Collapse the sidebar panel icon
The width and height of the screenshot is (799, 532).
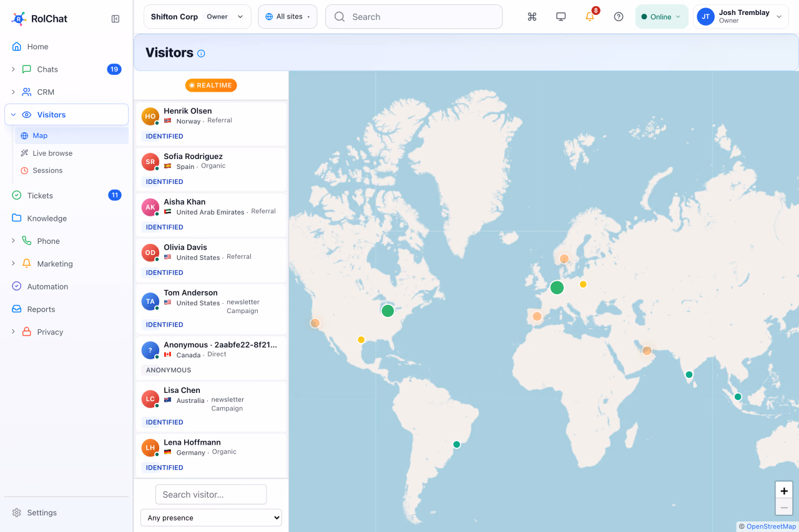(x=115, y=19)
